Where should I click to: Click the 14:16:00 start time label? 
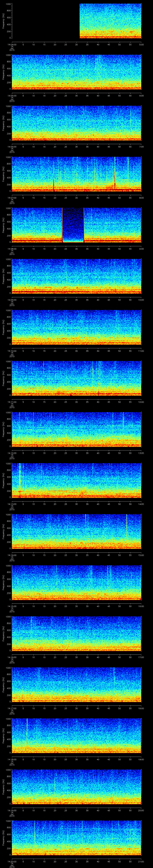click(x=12, y=657)
